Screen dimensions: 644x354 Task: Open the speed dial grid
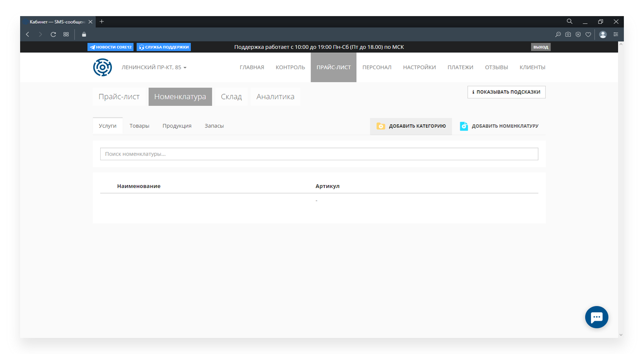click(x=66, y=35)
